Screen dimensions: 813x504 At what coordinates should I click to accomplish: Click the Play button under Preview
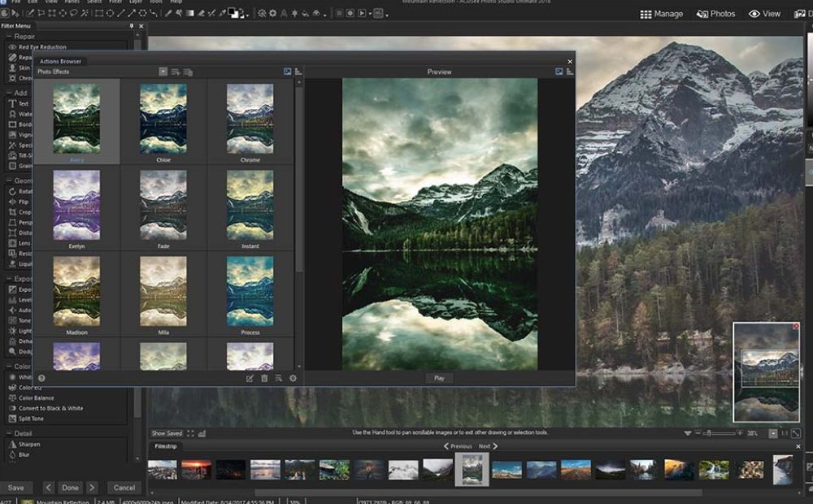click(439, 379)
